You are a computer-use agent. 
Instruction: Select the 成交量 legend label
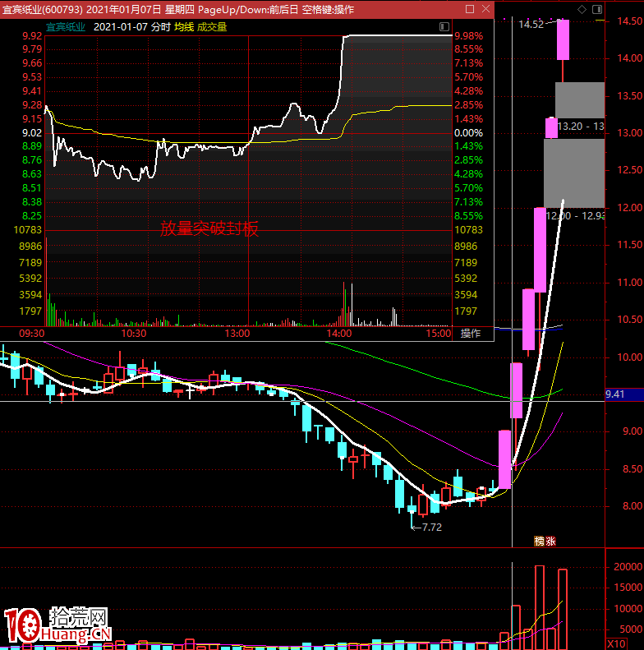click(x=212, y=27)
